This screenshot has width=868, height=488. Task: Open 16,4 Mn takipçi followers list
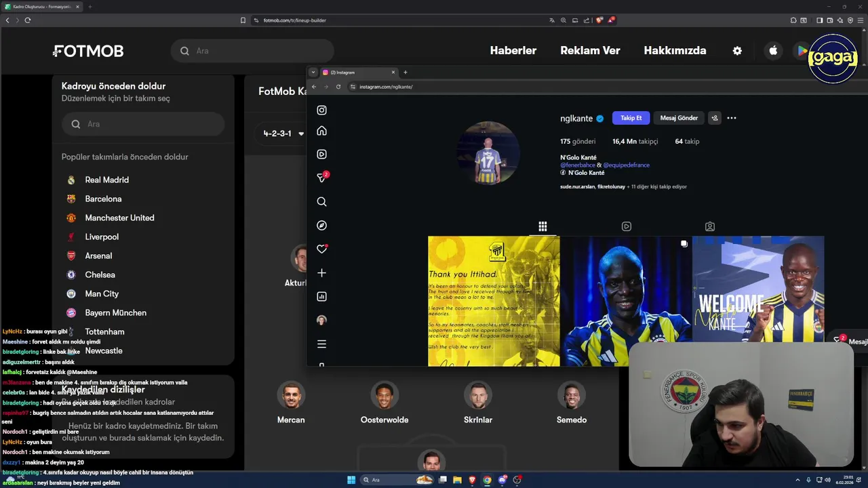point(635,142)
